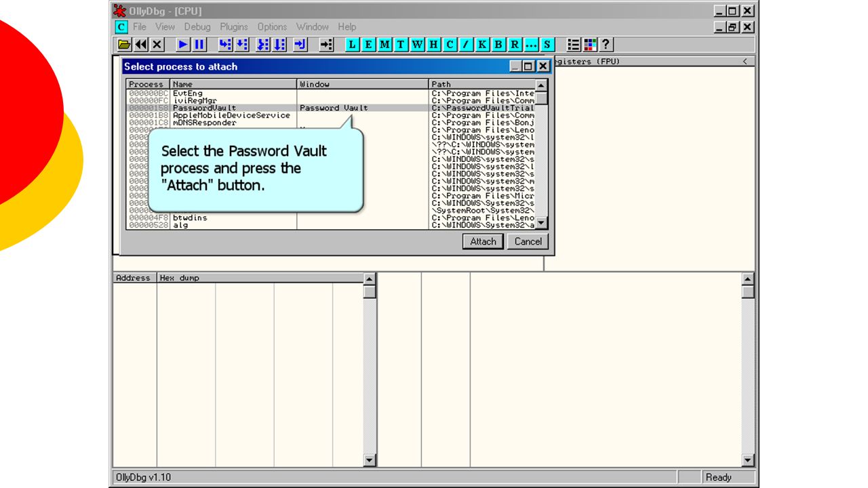Image resolution: width=868 pixels, height=488 pixels.
Task: Click process list scroll up arrow
Action: tap(541, 85)
